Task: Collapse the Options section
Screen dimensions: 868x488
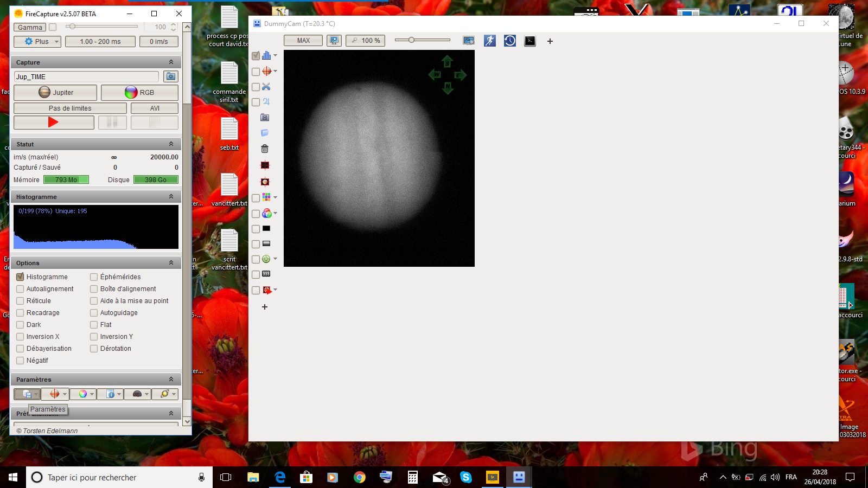Action: (x=171, y=262)
